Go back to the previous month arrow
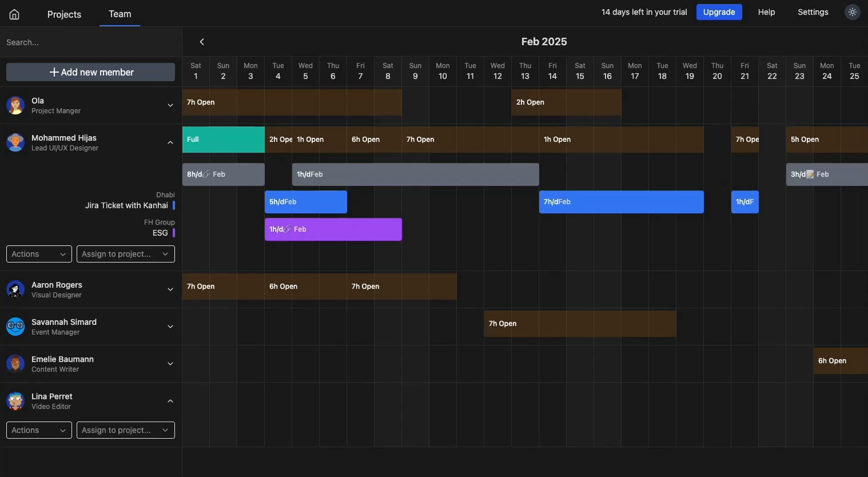Image resolution: width=868 pixels, height=477 pixels. (x=202, y=42)
